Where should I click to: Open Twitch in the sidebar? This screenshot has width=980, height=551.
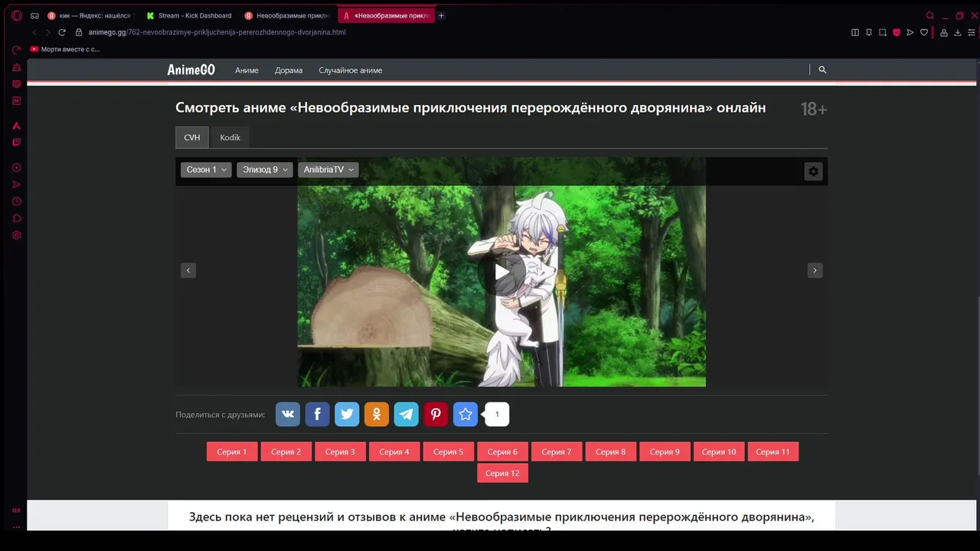tap(16, 142)
